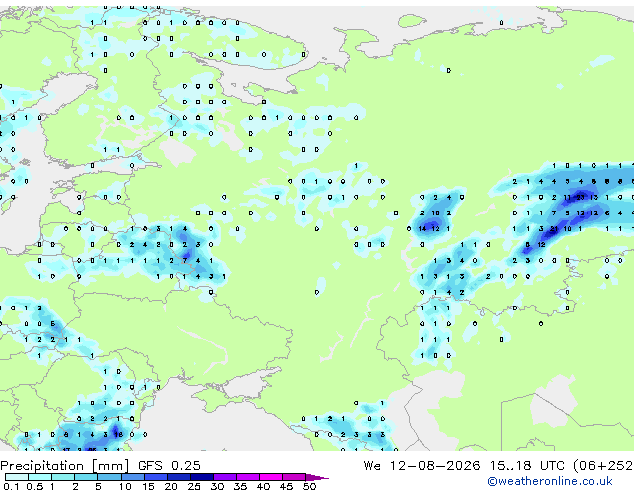
Task: Click the 0.1–0.5 mm palest legend swatch
Action: (17, 477)
